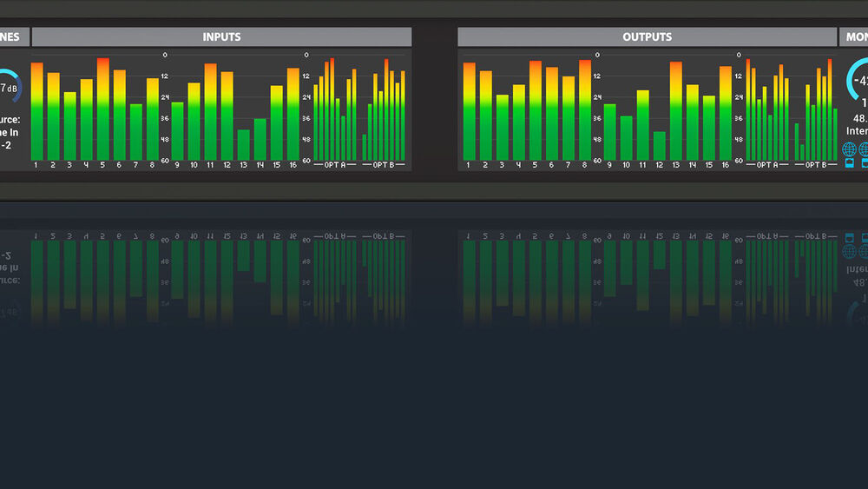Click the leftmost globe network icon
This screenshot has width=868, height=489.
(849, 149)
